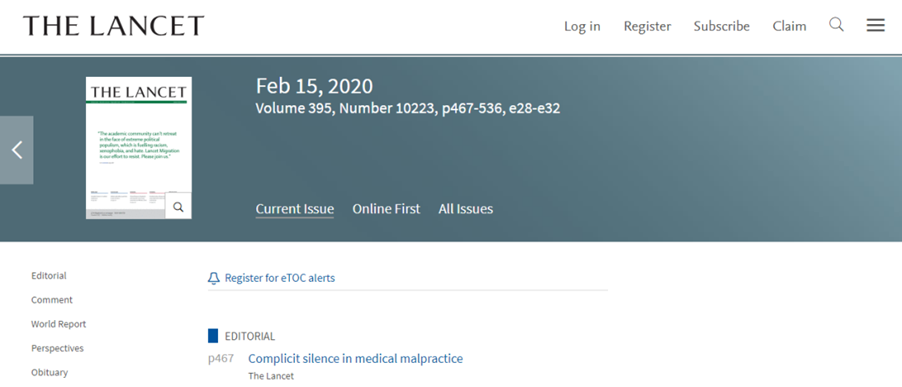The height and width of the screenshot is (387, 902).
Task: Open the Lancet issue cover image
Action: coord(139,148)
